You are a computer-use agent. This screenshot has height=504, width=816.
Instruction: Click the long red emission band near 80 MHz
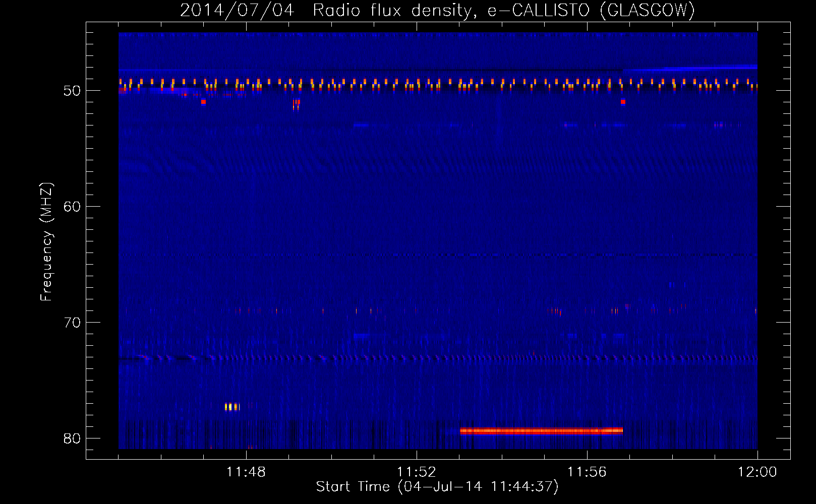pyautogui.click(x=541, y=430)
